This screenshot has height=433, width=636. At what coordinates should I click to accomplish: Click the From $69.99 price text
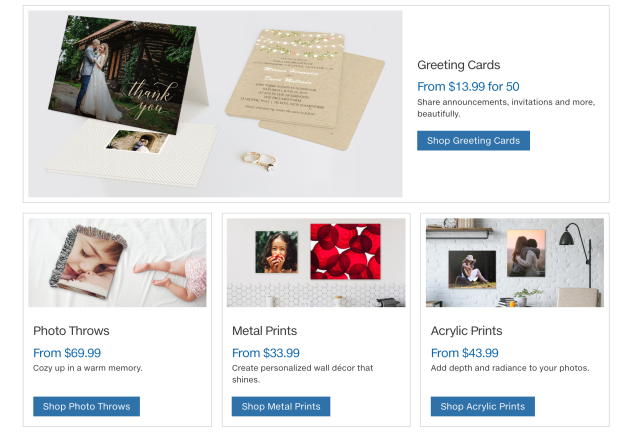67,353
